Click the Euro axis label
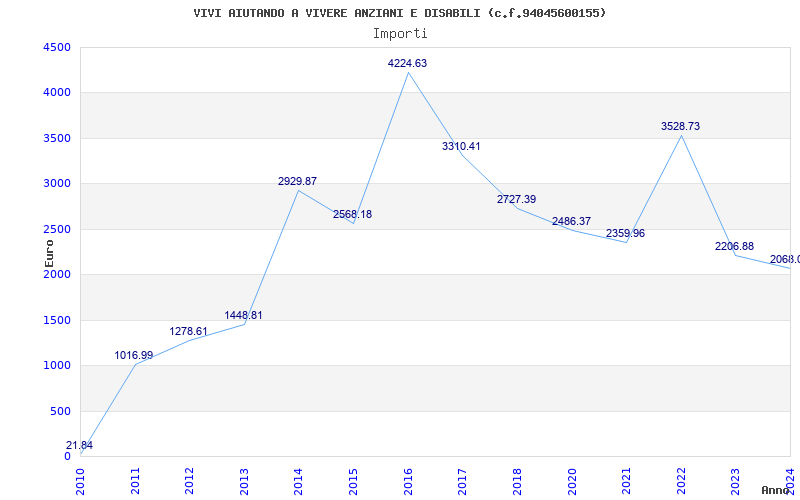 tap(49, 253)
